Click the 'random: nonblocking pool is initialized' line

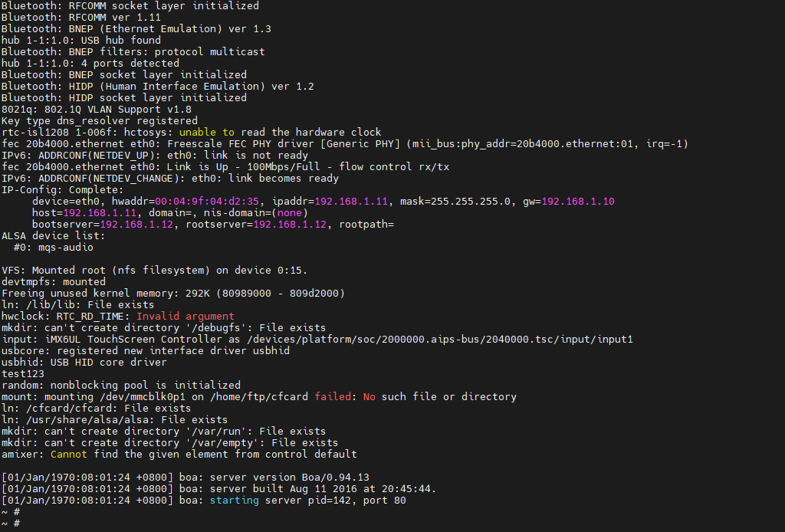[x=121, y=386]
